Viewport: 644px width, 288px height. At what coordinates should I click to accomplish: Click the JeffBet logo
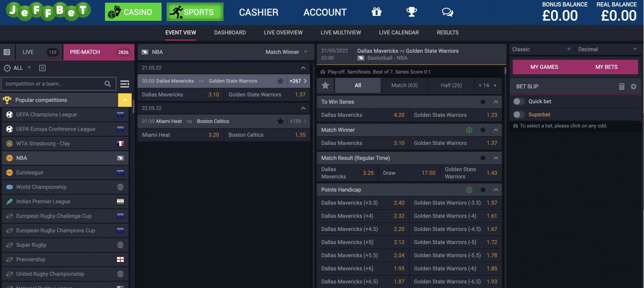[x=48, y=11]
